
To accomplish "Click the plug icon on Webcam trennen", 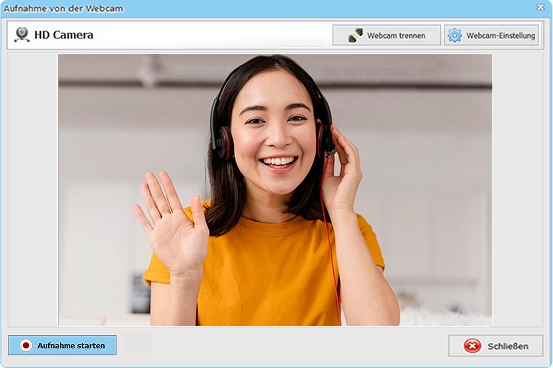I will click(x=355, y=35).
